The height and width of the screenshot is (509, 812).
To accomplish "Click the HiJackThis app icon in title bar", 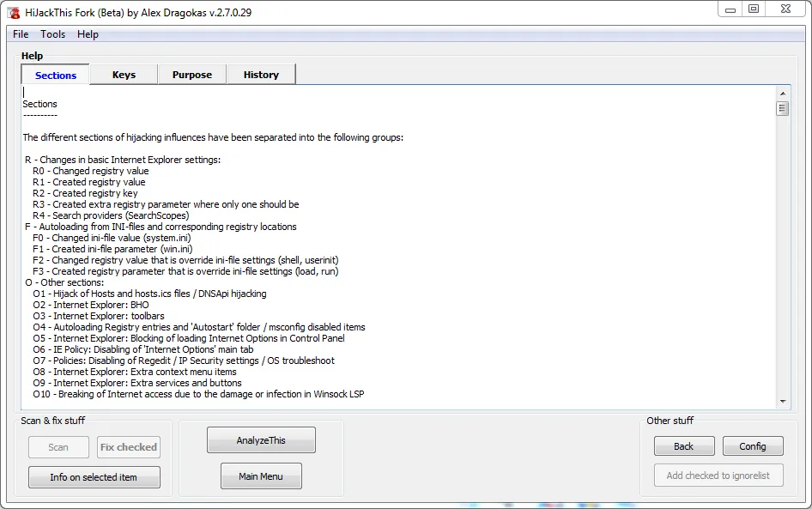I will (x=14, y=12).
